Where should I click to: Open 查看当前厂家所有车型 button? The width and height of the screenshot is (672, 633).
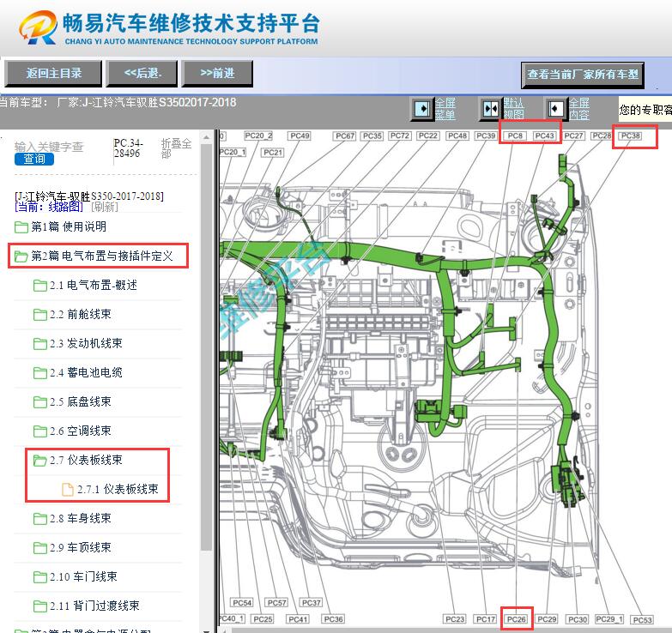[x=583, y=75]
